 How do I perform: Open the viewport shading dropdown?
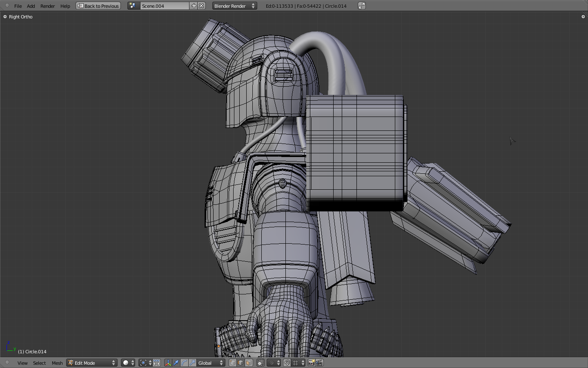click(x=128, y=363)
